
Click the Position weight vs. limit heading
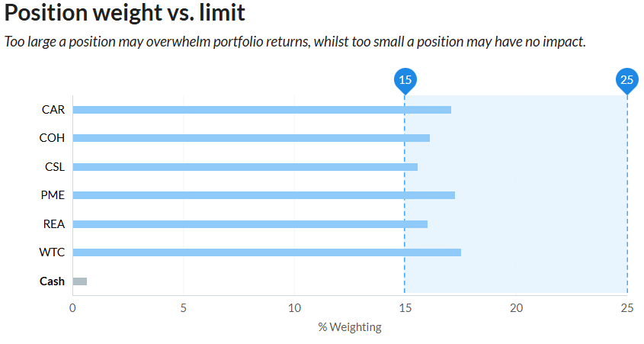[125, 14]
